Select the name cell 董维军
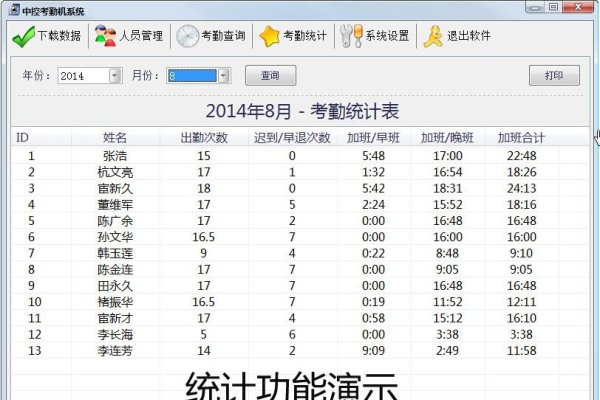 [x=115, y=205]
